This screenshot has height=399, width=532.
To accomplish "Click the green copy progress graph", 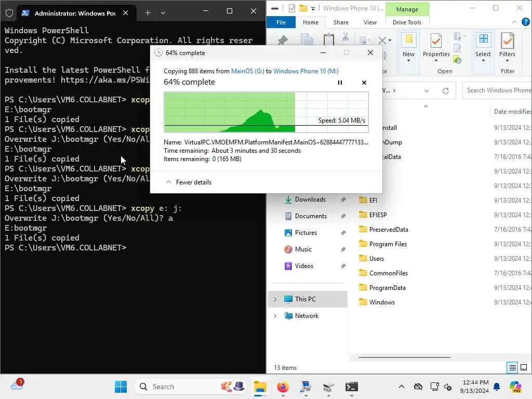I will [266, 112].
